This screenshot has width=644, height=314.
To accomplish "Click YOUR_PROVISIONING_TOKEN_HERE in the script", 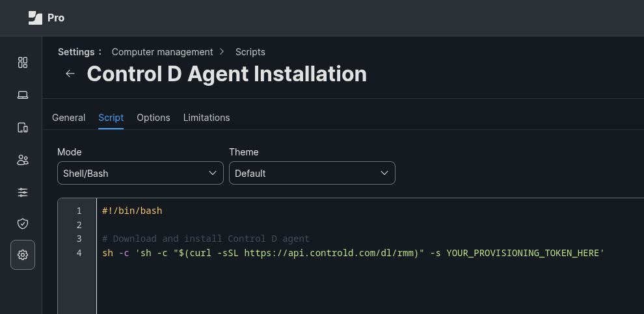I will pos(523,253).
